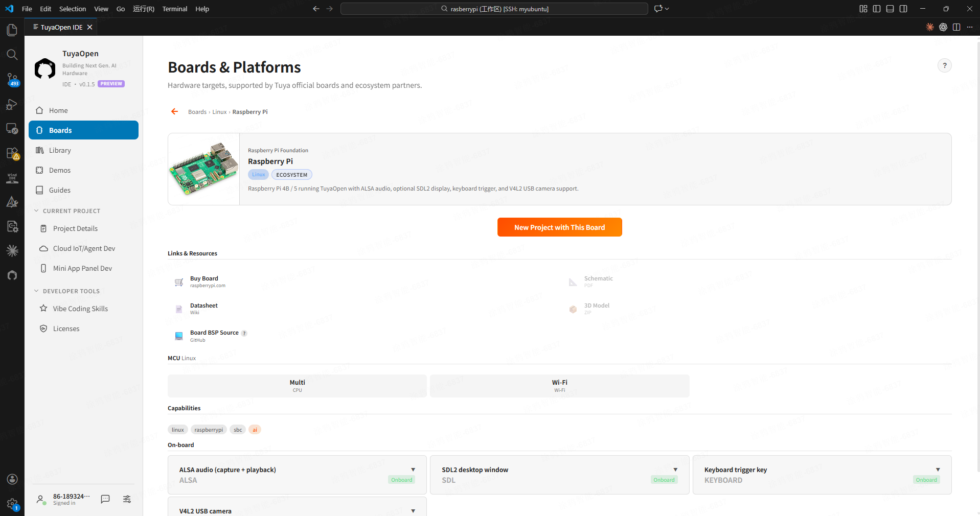
Task: Navigate back with the title bar arrow
Action: [316, 9]
